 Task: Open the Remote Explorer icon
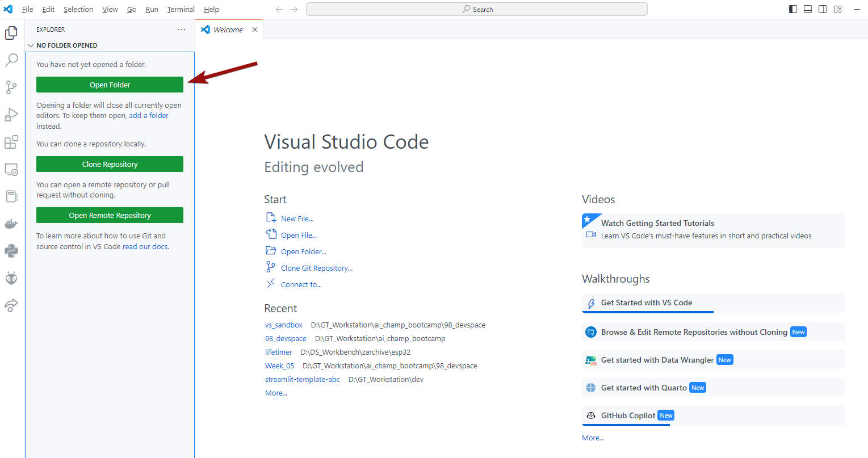[x=11, y=169]
